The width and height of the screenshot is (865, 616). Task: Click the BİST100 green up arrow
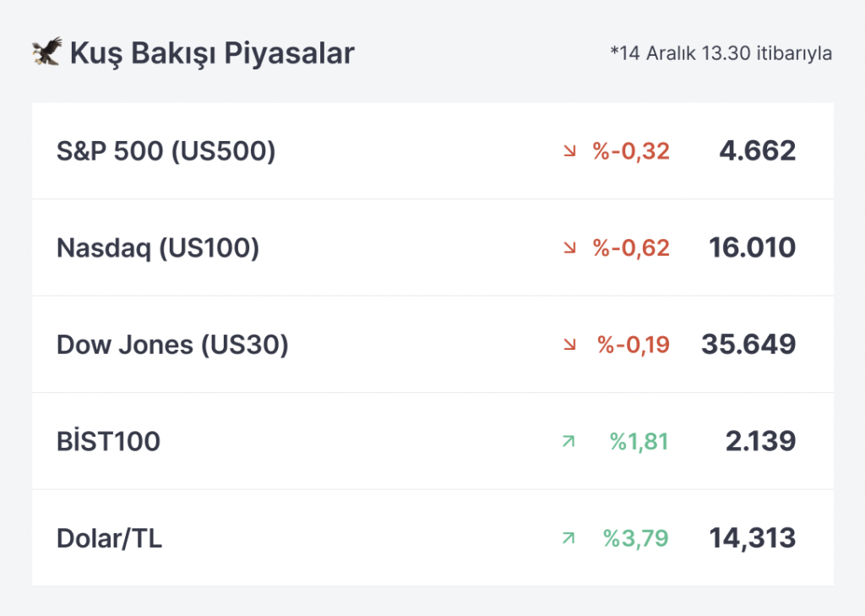569,441
